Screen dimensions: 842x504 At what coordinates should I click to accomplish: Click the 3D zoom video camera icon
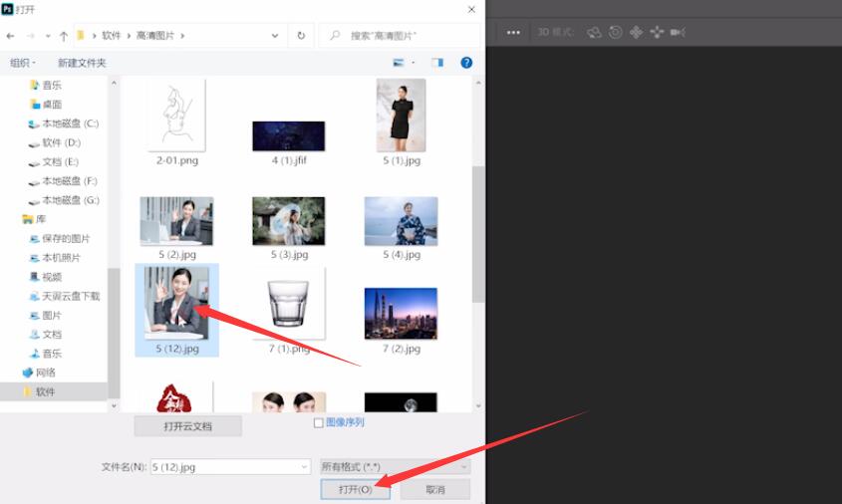(678, 32)
